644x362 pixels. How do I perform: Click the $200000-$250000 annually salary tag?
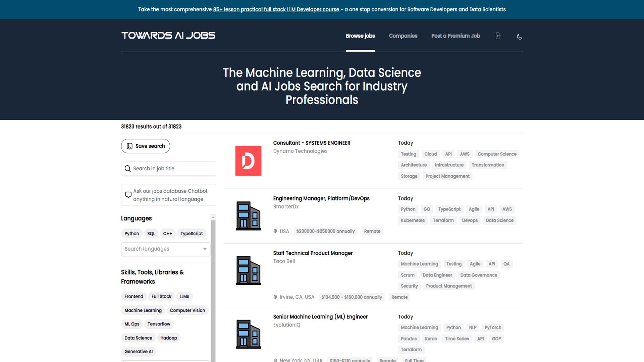(x=325, y=231)
